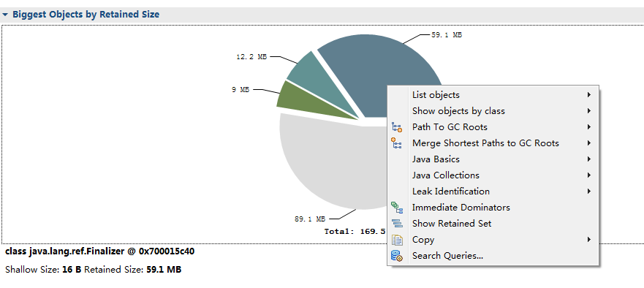Open the Java Collections menu entry
Screen dimensions: 644x288
(x=493, y=175)
